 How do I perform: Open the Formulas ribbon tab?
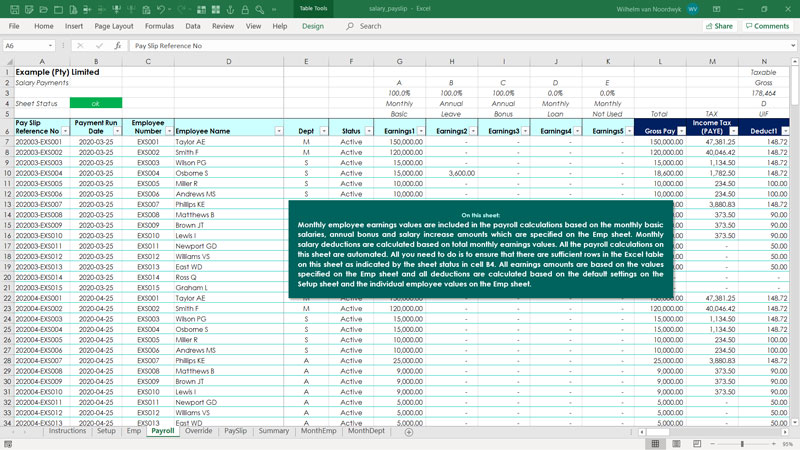coord(159,26)
